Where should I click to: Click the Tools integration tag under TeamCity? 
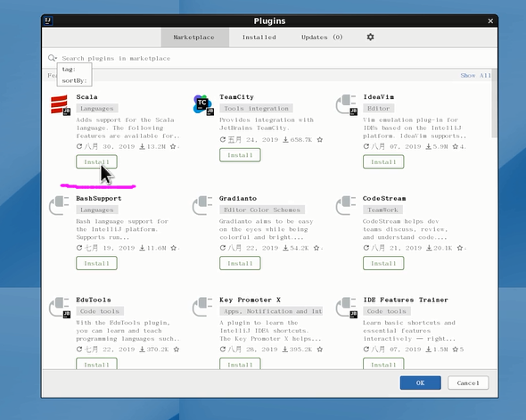[x=256, y=109]
